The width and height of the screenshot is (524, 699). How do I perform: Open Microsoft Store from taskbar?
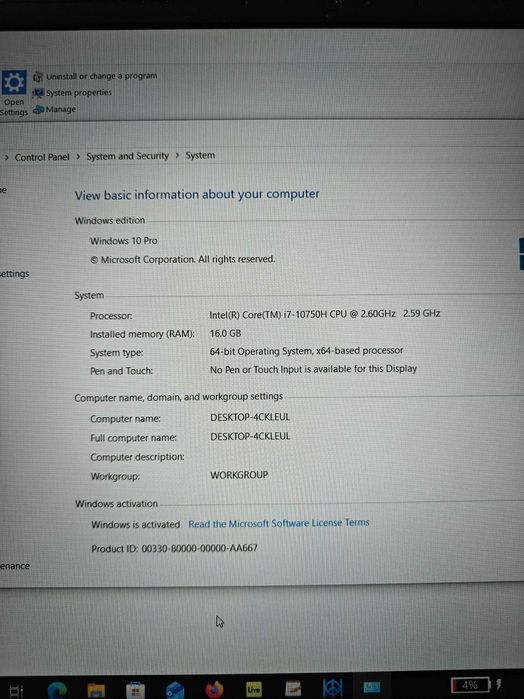[136, 690]
